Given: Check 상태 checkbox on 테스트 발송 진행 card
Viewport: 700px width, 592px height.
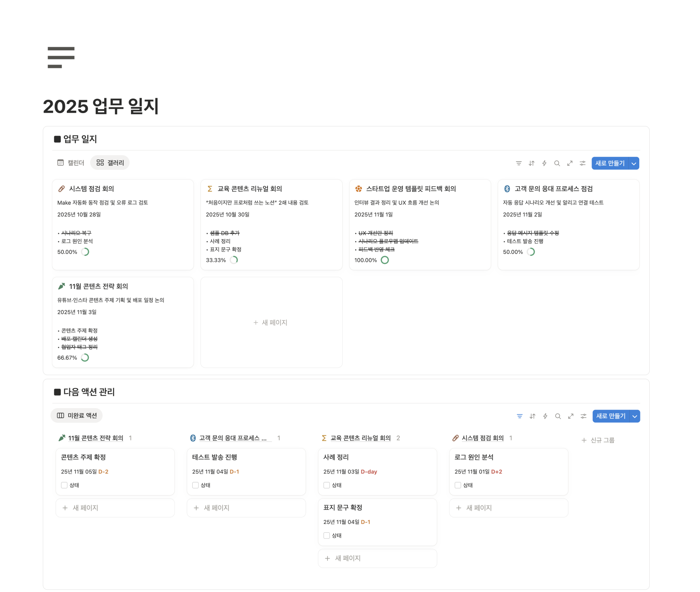Looking at the screenshot, I should pyautogui.click(x=196, y=485).
